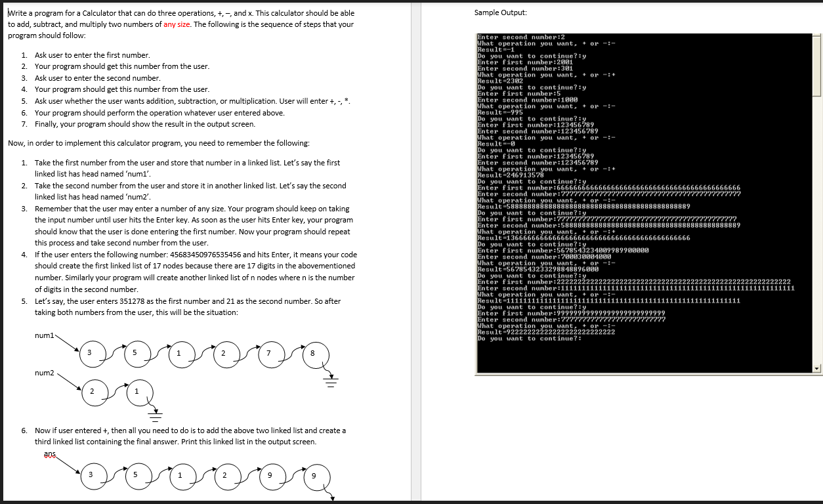Click 'Now, in order to implement this calculator' paragraph
This screenshot has width=823, height=504.
click(x=159, y=143)
